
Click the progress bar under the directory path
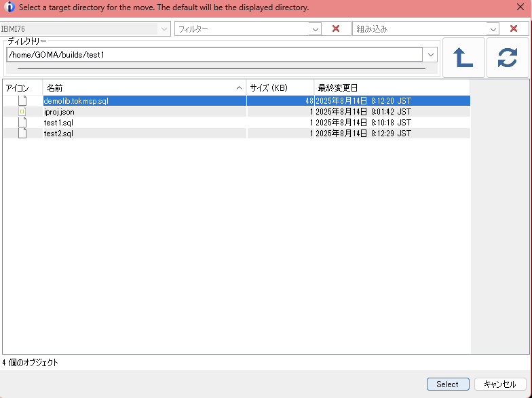click(x=221, y=68)
